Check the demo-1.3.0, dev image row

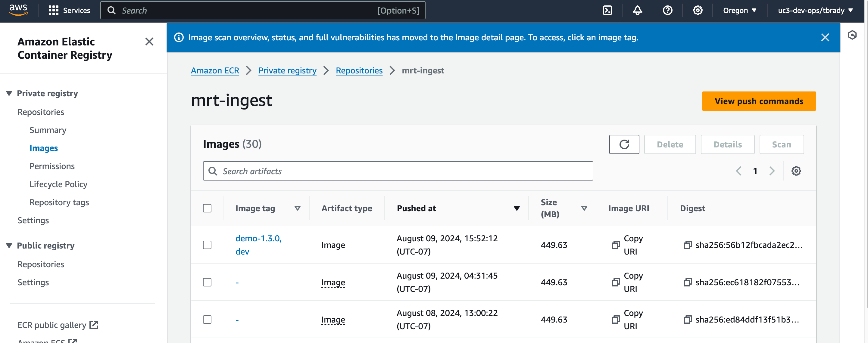tap(207, 245)
